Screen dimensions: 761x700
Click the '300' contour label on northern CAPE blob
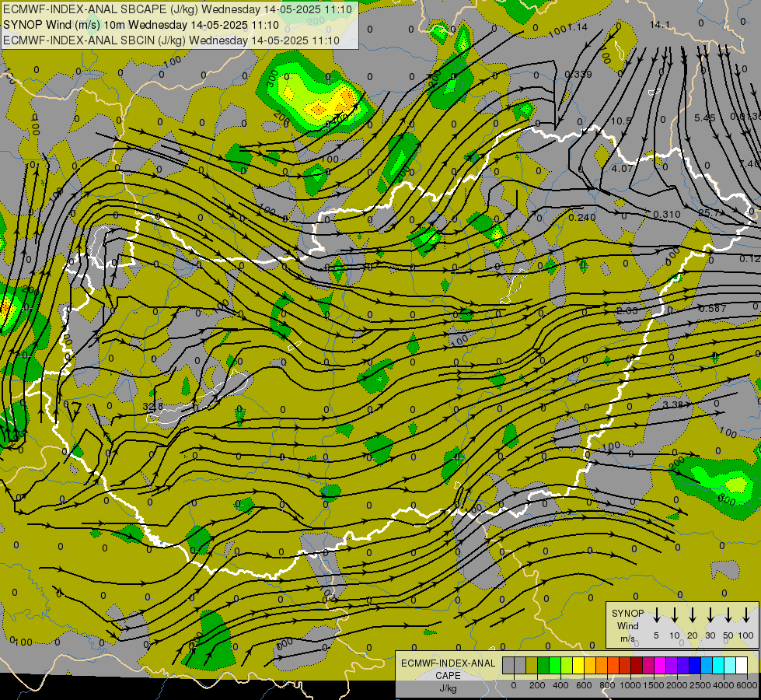(272, 79)
